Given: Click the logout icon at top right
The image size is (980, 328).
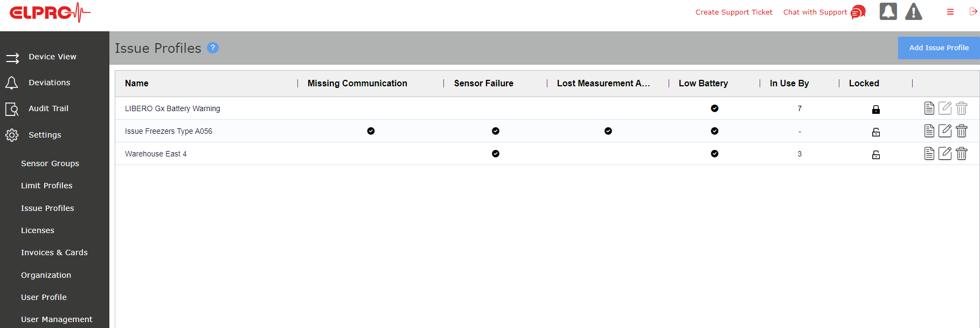Looking at the screenshot, I should pos(973,11).
